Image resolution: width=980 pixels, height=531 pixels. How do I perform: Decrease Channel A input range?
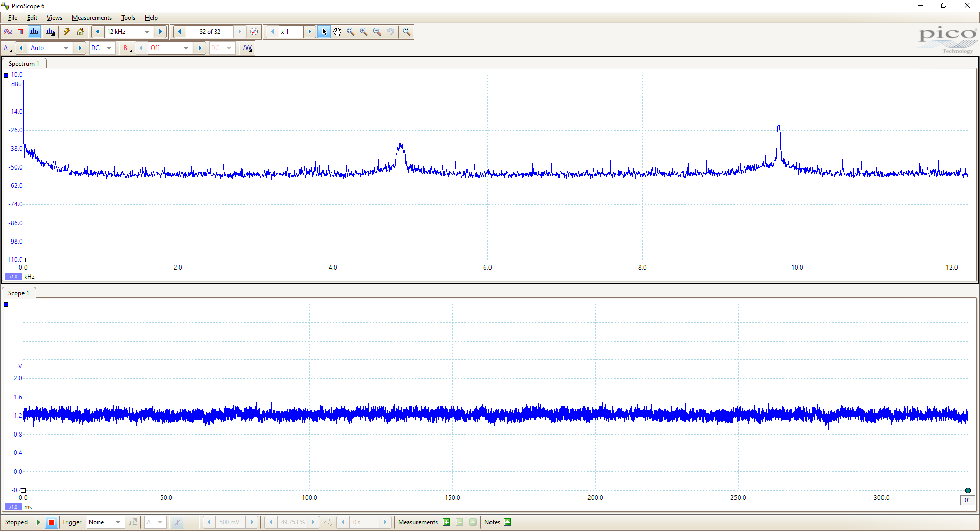coord(21,48)
